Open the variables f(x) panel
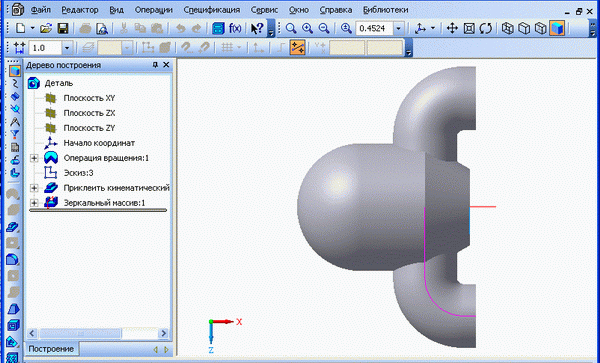 coord(235,28)
